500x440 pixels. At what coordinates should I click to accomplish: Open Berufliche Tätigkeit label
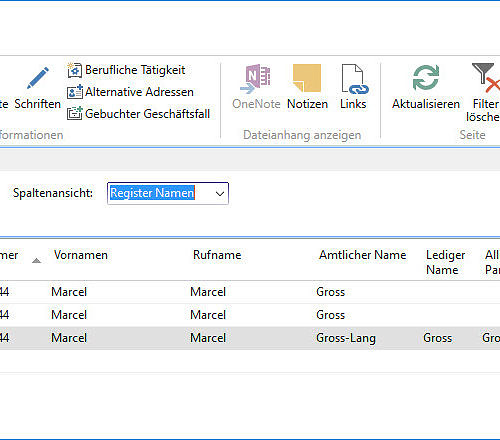(x=135, y=70)
